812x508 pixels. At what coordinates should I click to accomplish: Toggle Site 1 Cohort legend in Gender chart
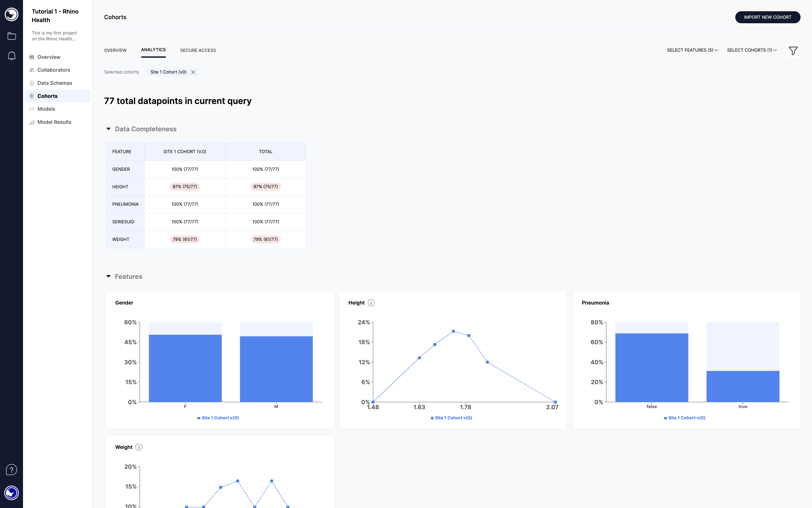[218, 418]
